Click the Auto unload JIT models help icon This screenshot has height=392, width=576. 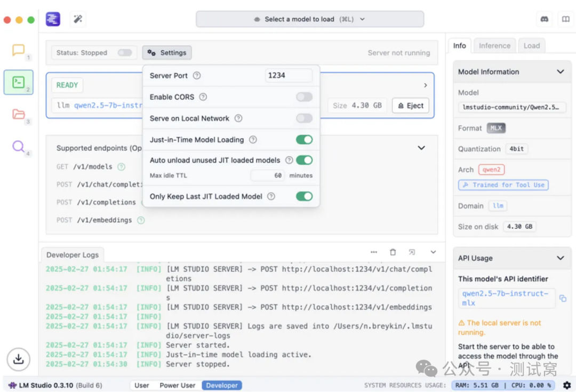click(x=289, y=160)
